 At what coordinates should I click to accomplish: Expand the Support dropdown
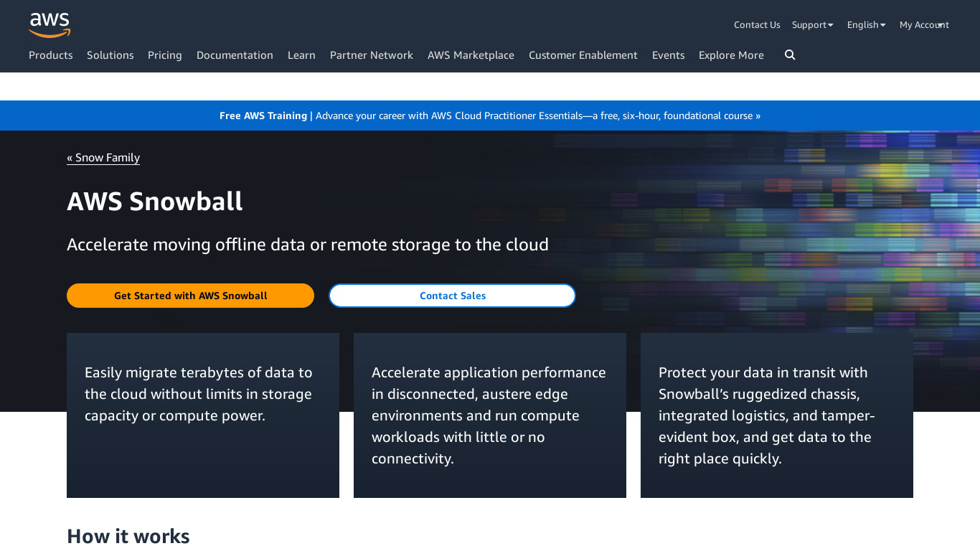[x=813, y=25]
